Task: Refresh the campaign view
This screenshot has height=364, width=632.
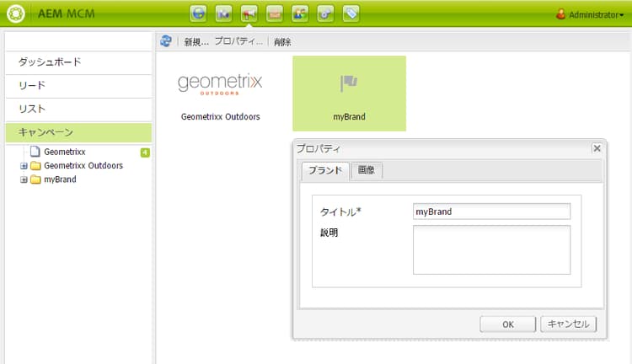Action: pos(166,41)
